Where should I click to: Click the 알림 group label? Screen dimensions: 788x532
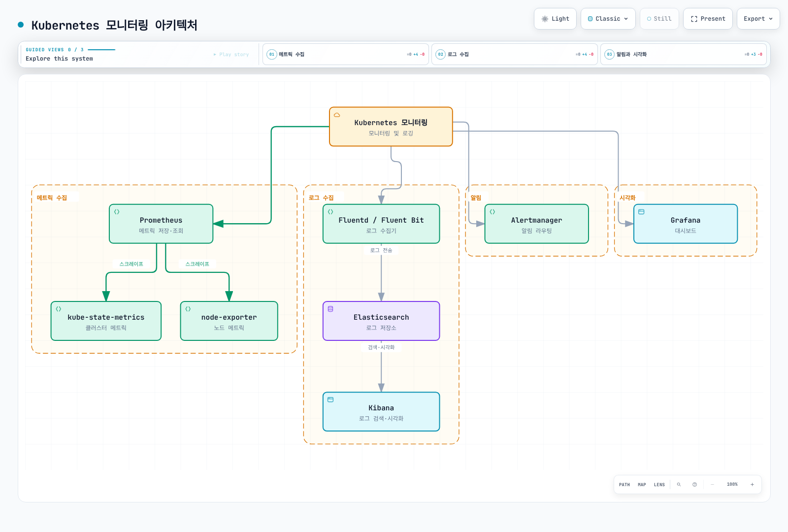[x=476, y=198]
